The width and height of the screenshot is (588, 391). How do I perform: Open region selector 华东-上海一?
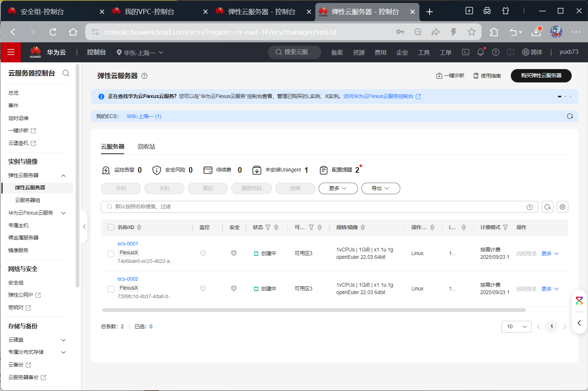click(x=140, y=53)
